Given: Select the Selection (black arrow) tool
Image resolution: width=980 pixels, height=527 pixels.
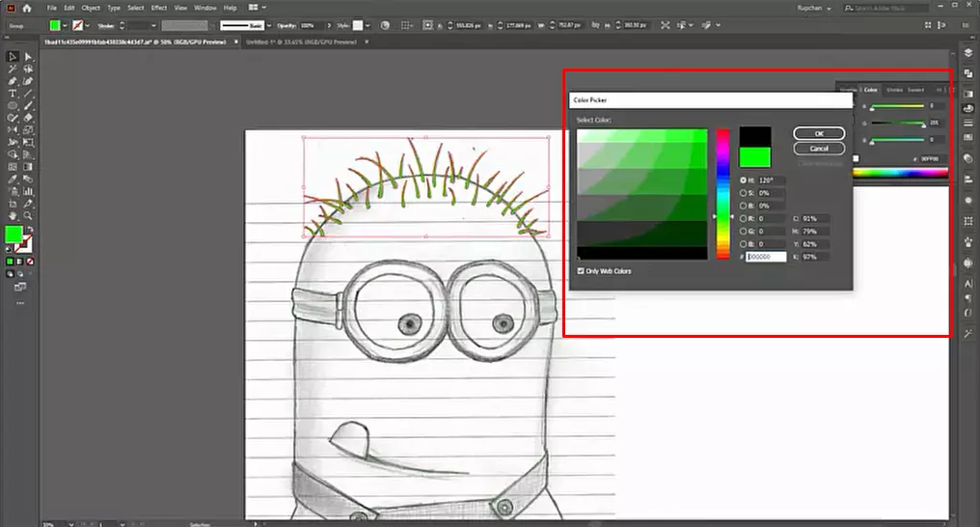Looking at the screenshot, I should (13, 57).
